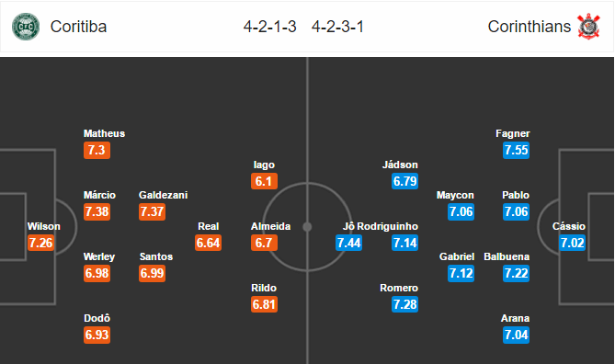This screenshot has height=364, width=615.
Task: Open the Coritiba team name link
Action: click(78, 27)
